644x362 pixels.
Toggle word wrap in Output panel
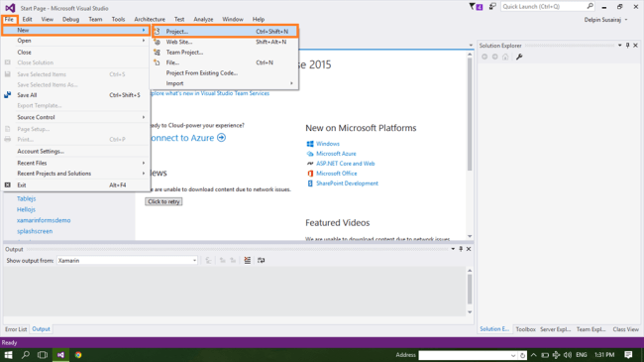pos(261,260)
